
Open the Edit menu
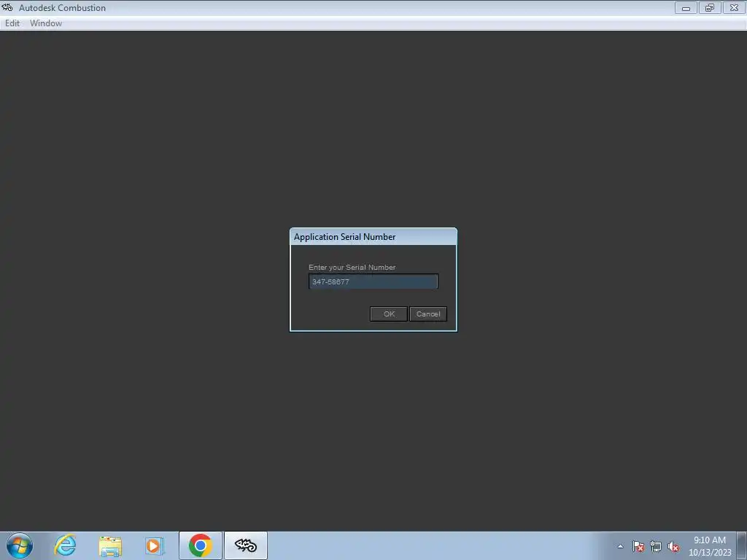click(12, 23)
